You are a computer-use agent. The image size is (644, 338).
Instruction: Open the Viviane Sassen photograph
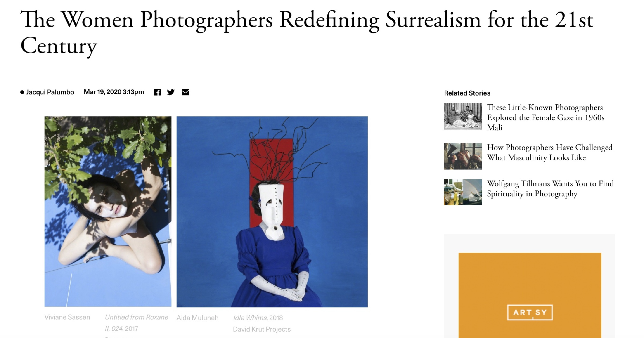(x=108, y=211)
